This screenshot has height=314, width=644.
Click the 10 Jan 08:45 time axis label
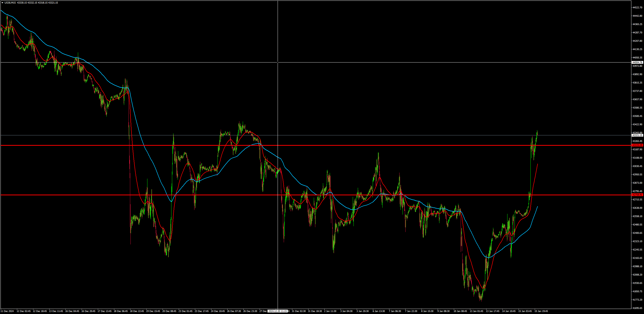coord(460,311)
